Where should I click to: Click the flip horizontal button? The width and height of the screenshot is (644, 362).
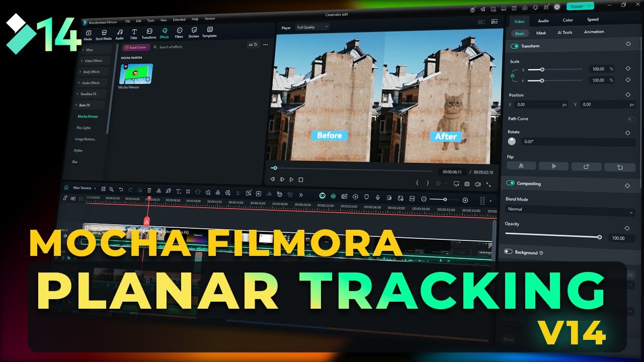[521, 165]
